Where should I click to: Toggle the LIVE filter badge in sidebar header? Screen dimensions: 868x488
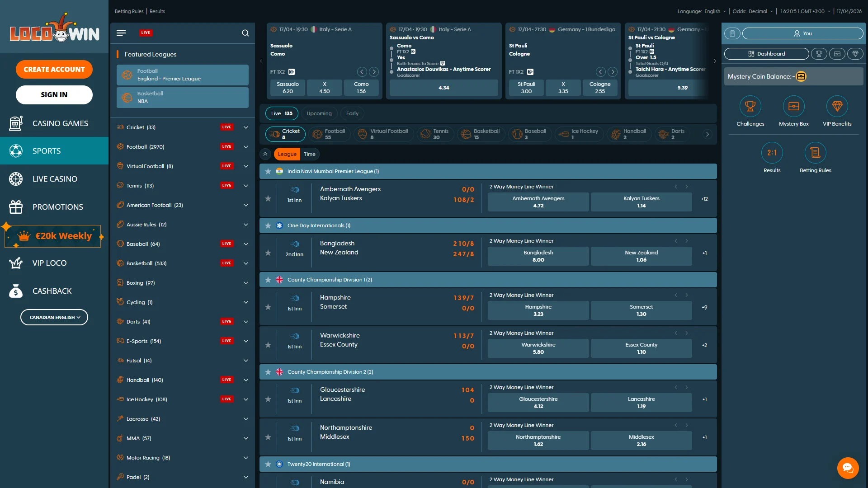146,33
